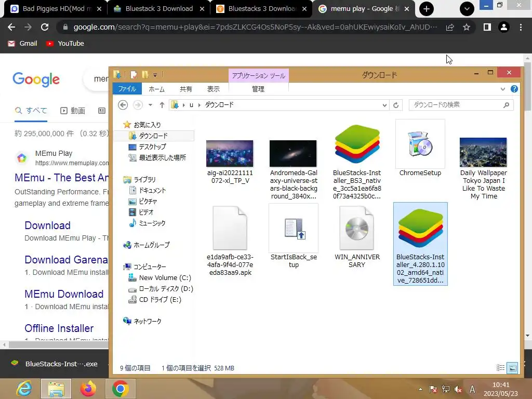Select the ChromeSetup installer icon
Image resolution: width=532 pixels, height=399 pixels.
tap(420, 144)
